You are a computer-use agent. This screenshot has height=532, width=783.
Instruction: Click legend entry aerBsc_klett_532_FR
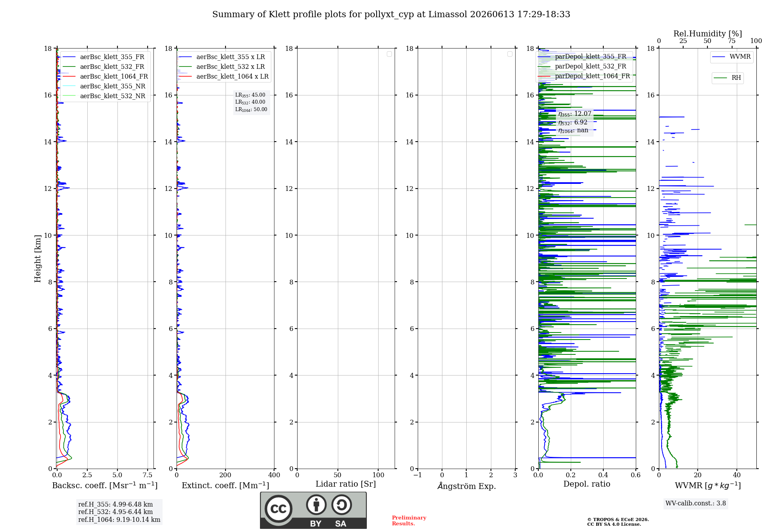(x=105, y=66)
